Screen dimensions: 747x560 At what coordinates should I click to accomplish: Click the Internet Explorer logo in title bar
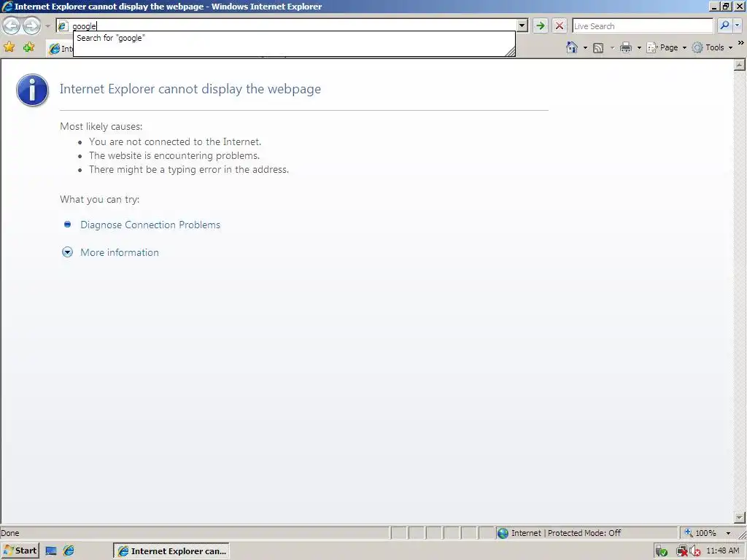(7, 6)
